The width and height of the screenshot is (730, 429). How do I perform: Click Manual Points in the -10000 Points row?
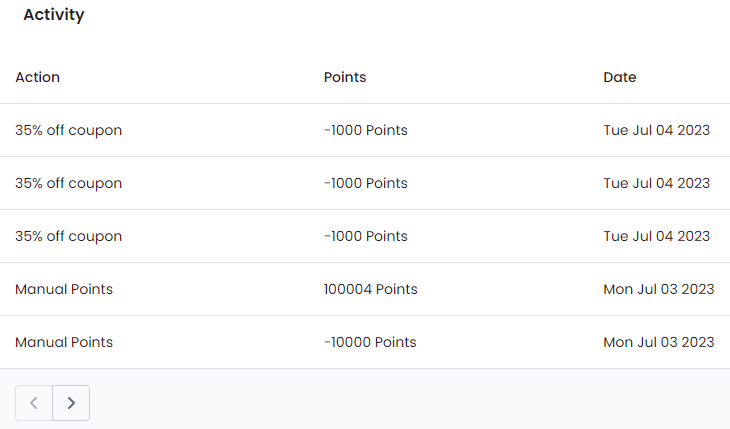pos(64,342)
